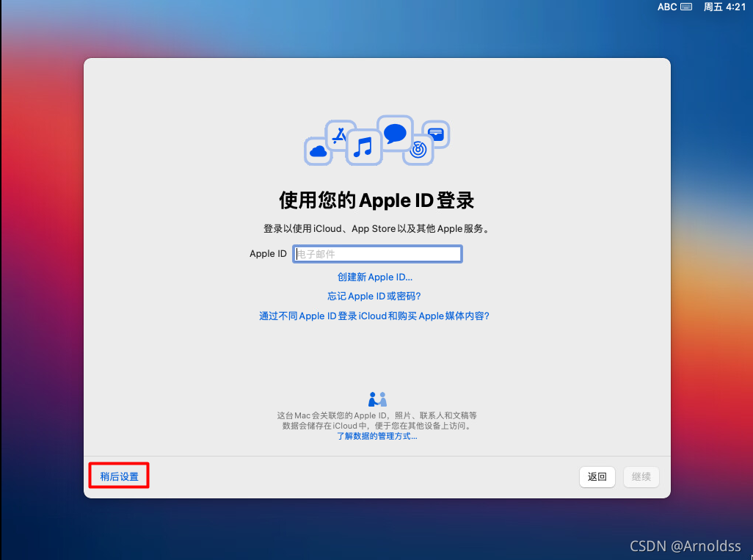Click the 登录以使用 iCloud subtitle text
The height and width of the screenshot is (560, 753).
[377, 228]
